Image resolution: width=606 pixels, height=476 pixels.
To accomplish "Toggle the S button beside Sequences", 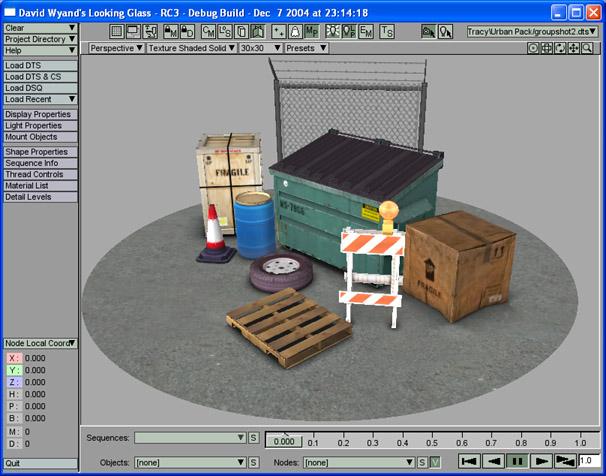I will 254,438.
